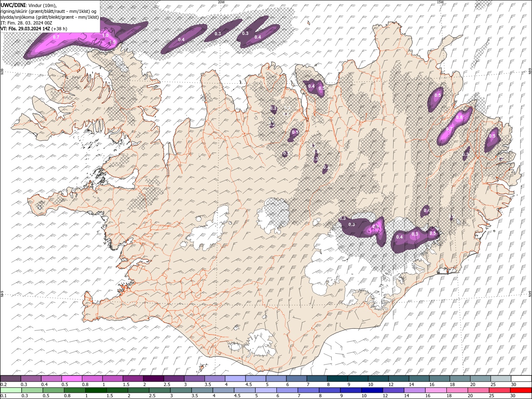Viewport: 532px width, 399px height.
Task: Click the 0.1 label under the lower legend
Action: click(3, 396)
